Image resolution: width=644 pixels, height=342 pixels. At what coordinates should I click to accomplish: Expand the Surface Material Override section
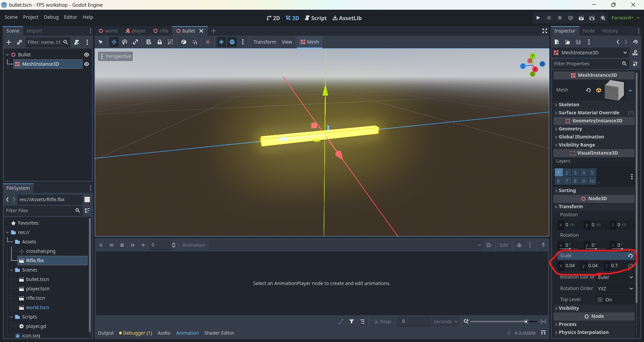[x=589, y=113]
